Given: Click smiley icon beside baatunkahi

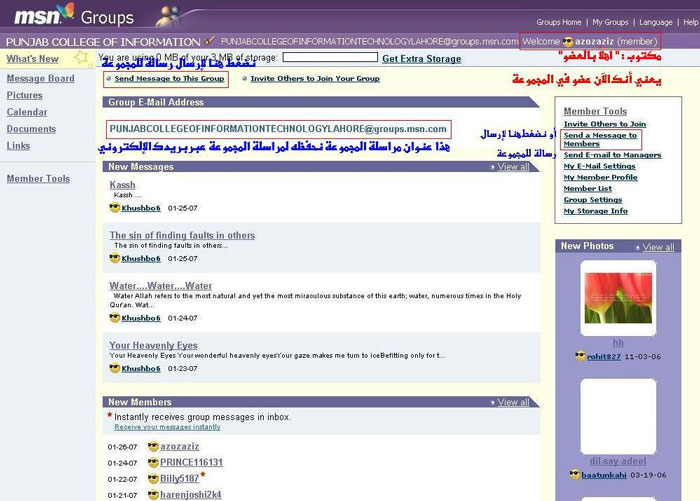Looking at the screenshot, I should click(575, 474).
